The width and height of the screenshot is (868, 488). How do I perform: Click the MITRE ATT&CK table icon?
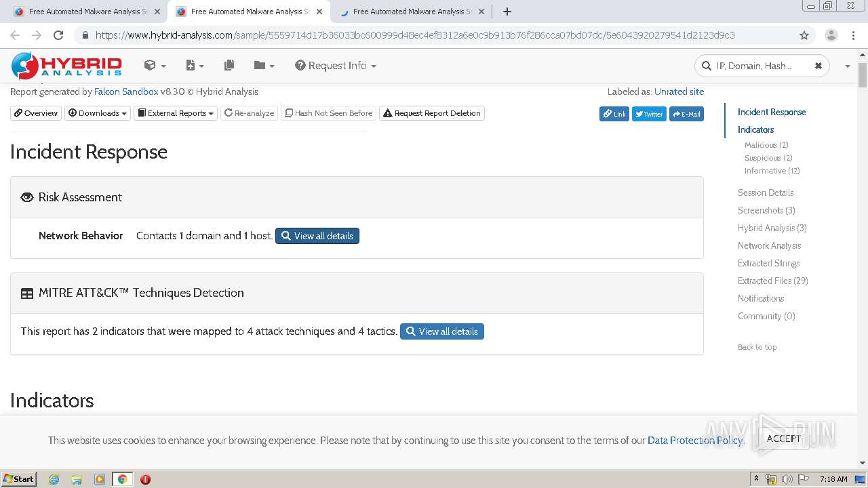click(27, 293)
